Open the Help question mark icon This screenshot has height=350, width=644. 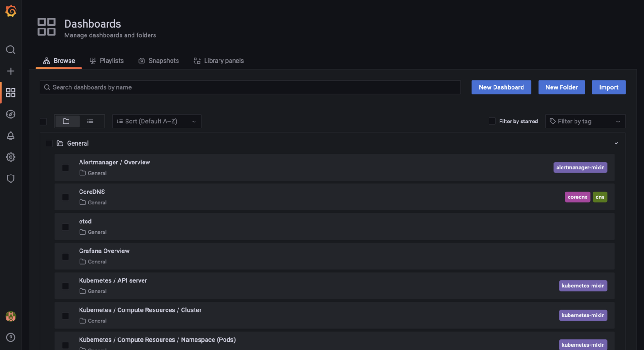pyautogui.click(x=11, y=337)
